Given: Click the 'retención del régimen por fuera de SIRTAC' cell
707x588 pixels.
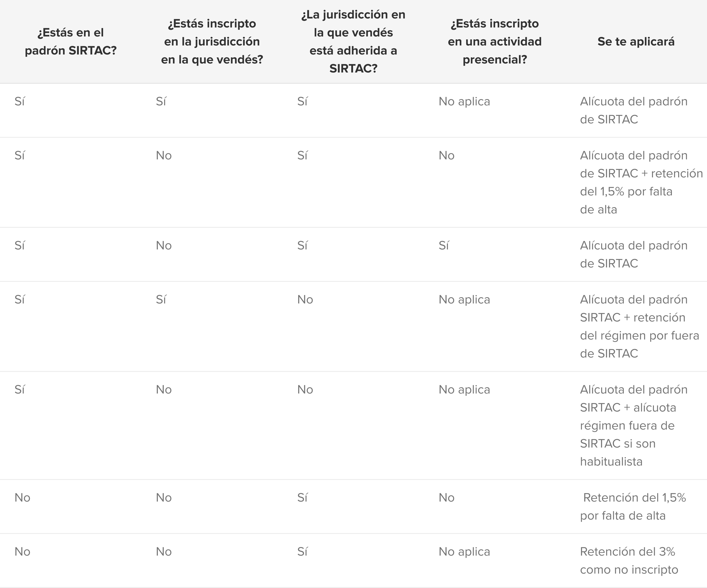Looking at the screenshot, I should click(x=639, y=326).
